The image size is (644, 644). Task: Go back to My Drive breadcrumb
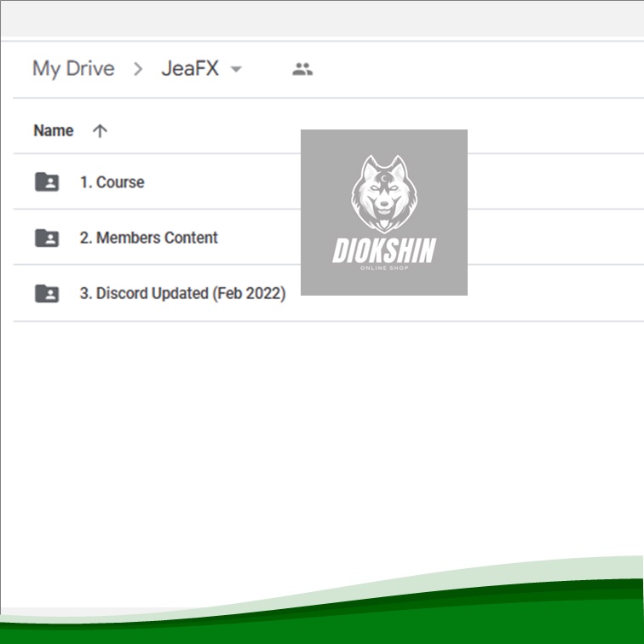coord(73,69)
